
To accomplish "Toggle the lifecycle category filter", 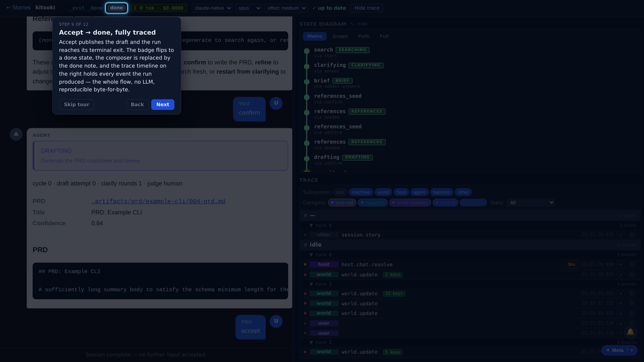I will (473, 203).
